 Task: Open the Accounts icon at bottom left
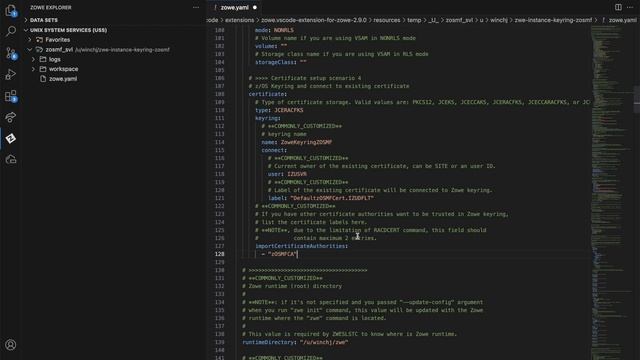(x=11, y=345)
